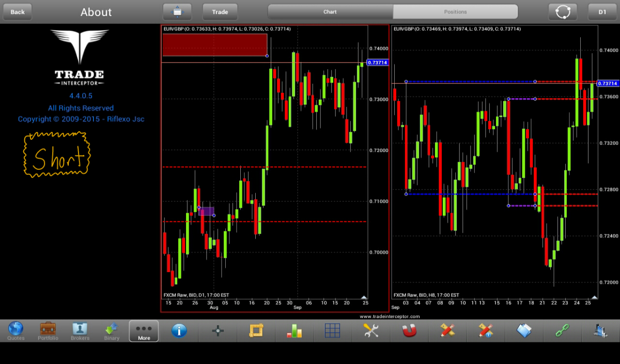
Task: Click the EUR/GBP OHLC header of the H8 chart
Action: [x=457, y=29]
